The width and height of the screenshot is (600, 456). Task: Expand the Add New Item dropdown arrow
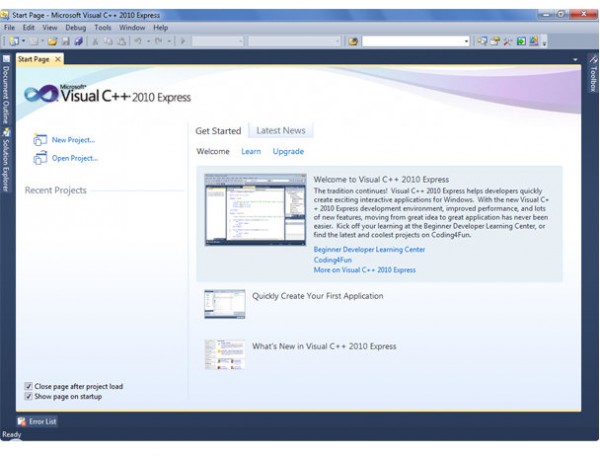point(42,41)
